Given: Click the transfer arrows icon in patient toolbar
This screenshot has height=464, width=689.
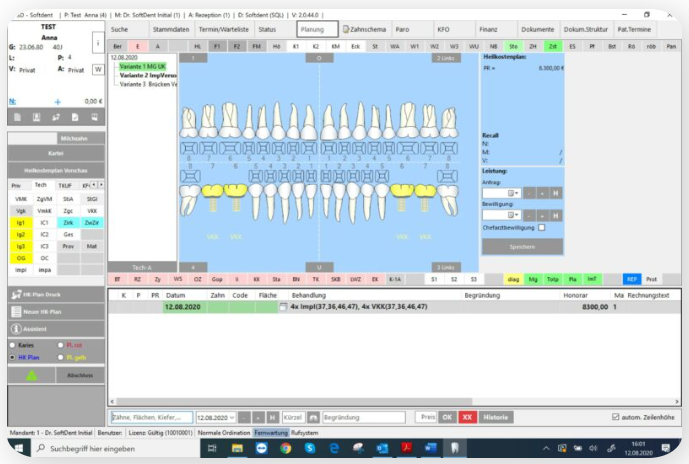Looking at the screenshot, I should click(x=56, y=117).
